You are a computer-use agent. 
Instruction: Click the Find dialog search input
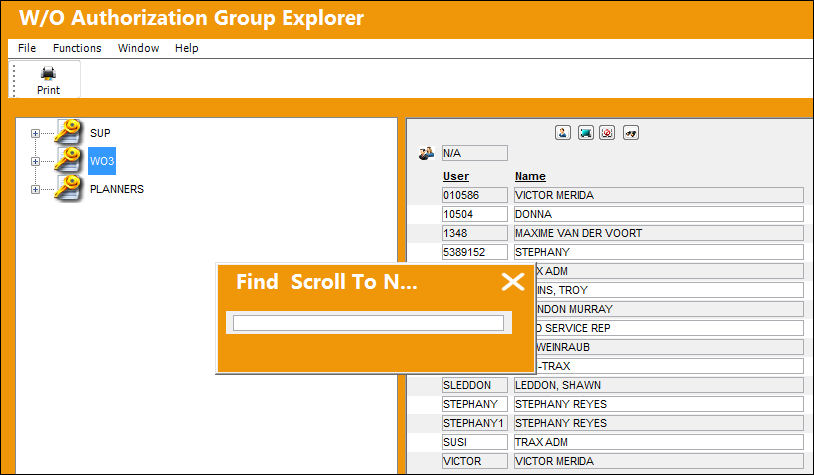[x=368, y=323]
